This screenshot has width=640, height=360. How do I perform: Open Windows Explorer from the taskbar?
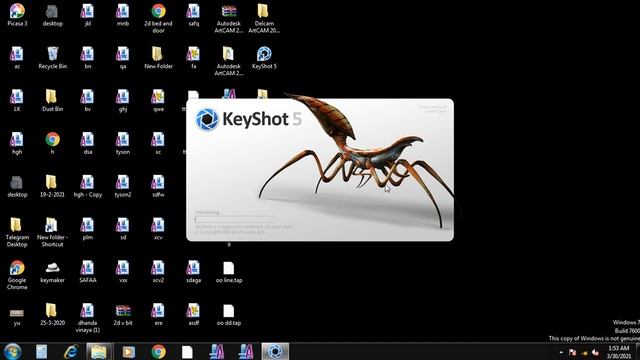click(99, 351)
